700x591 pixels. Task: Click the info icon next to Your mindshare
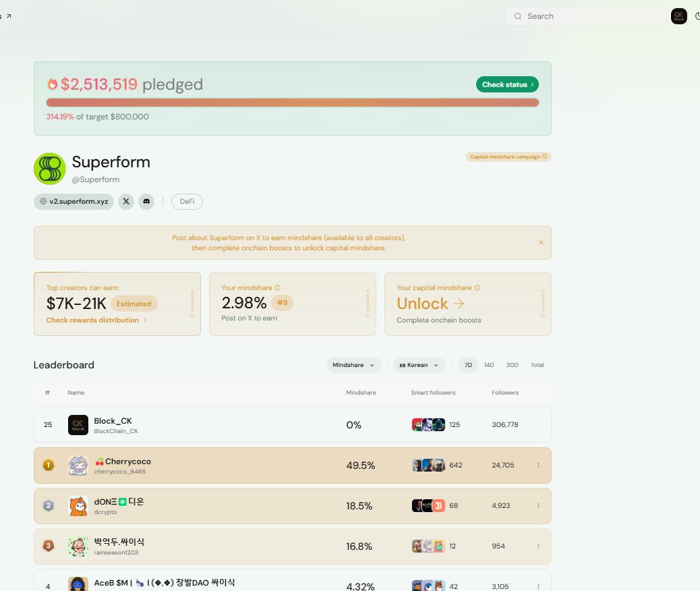(x=277, y=287)
